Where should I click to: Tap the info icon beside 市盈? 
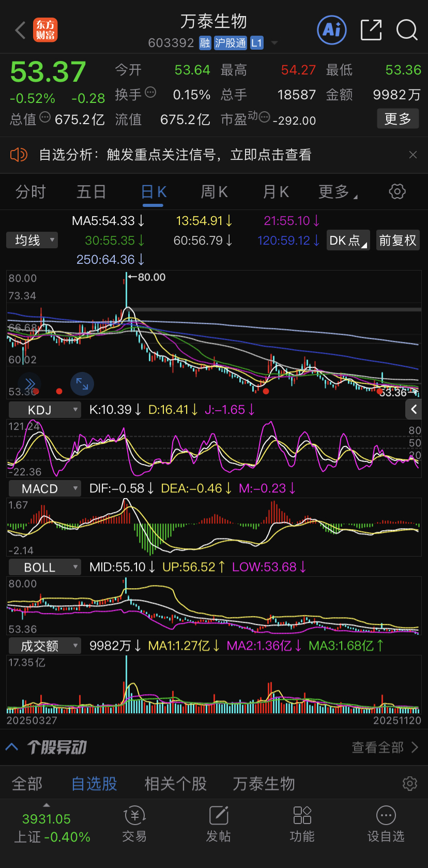265,117
